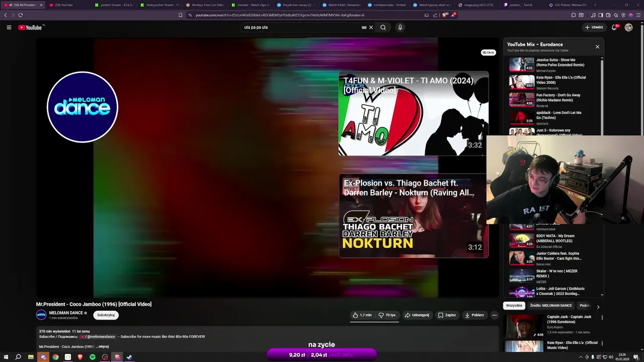Like the video (1,7 mln)
The image size is (644, 362).
point(362,315)
